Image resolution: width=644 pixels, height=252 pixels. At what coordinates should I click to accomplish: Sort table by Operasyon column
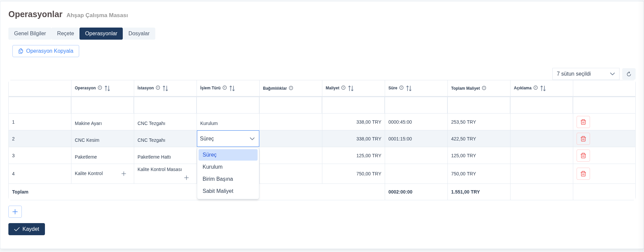[x=107, y=88]
